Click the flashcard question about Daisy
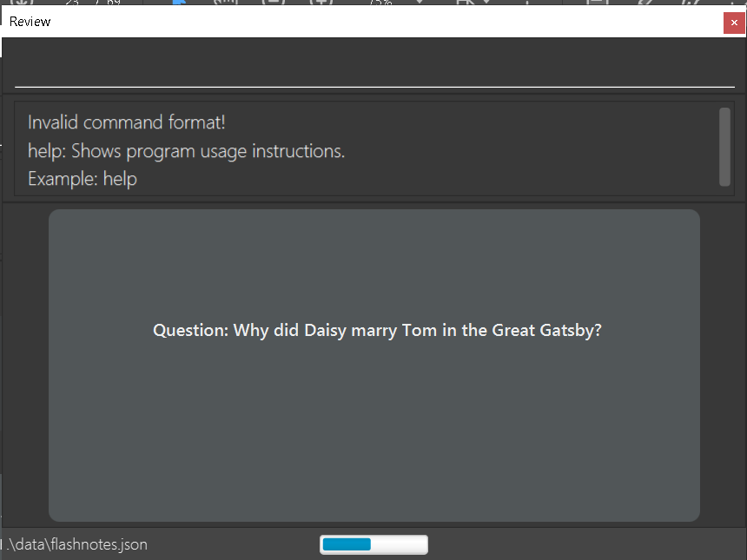The width and height of the screenshot is (747, 560). (377, 330)
